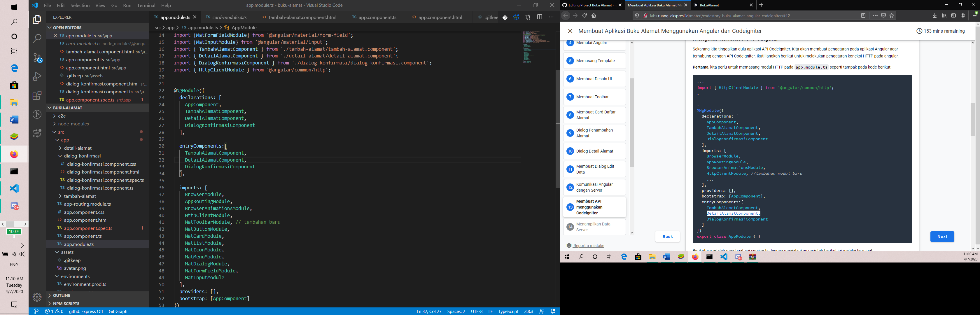Switch to Editing Project Buku Alamat browser tab
The height and width of the screenshot is (315, 980).
pyautogui.click(x=591, y=5)
